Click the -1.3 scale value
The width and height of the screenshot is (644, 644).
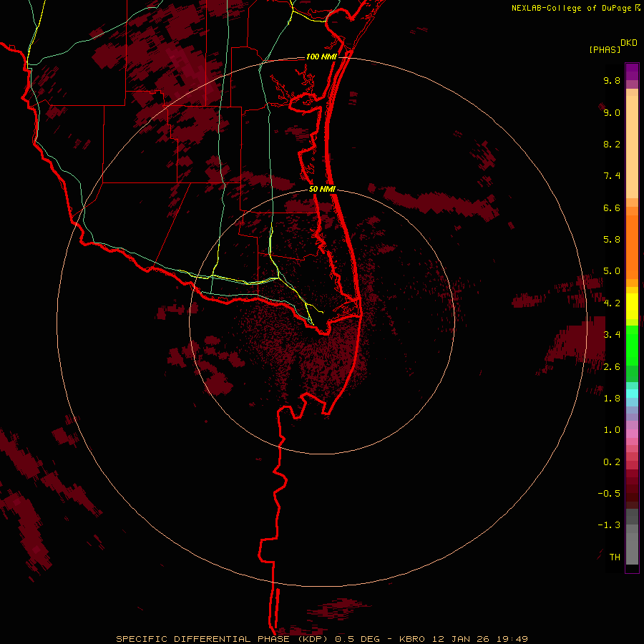609,525
